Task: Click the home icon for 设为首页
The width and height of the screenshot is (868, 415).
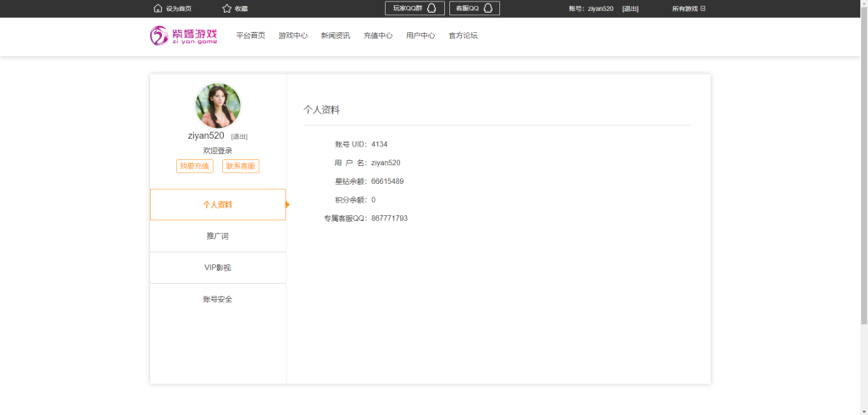Action: tap(158, 8)
